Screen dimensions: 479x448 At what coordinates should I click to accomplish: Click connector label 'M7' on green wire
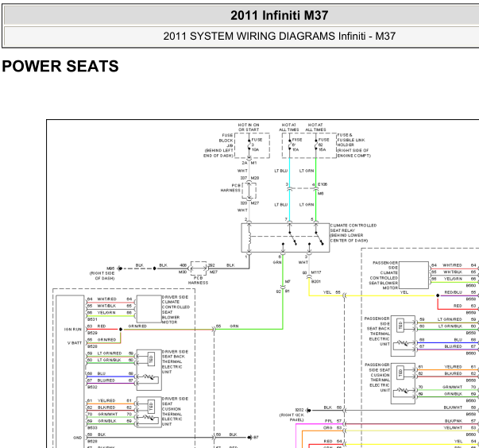(x=288, y=281)
